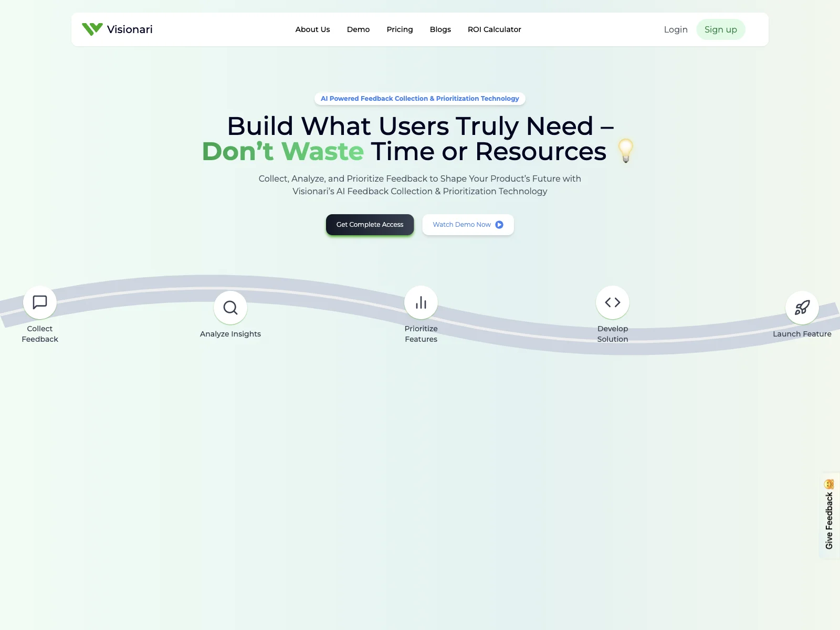Go to the Pricing page
This screenshot has height=630, width=840.
pos(400,29)
